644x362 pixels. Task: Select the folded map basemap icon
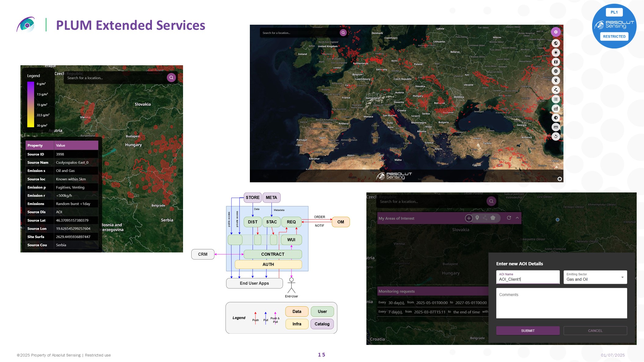(x=556, y=62)
